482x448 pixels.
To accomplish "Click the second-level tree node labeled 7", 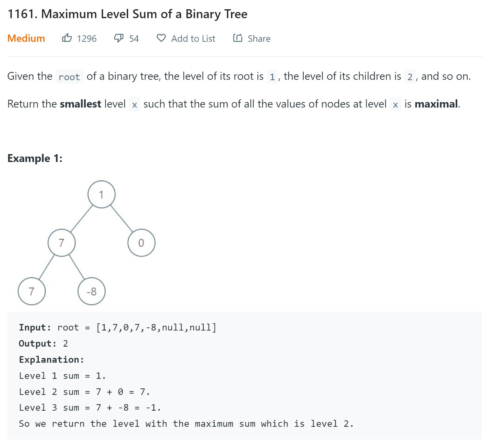I will click(62, 243).
